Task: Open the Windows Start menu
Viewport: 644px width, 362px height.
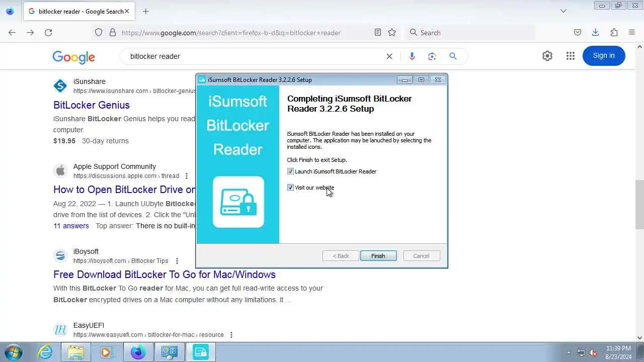Action: point(13,352)
